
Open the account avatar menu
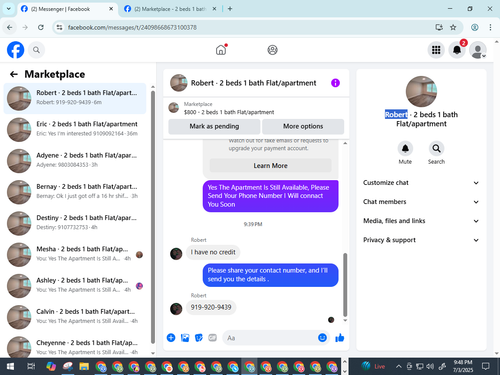point(478,50)
